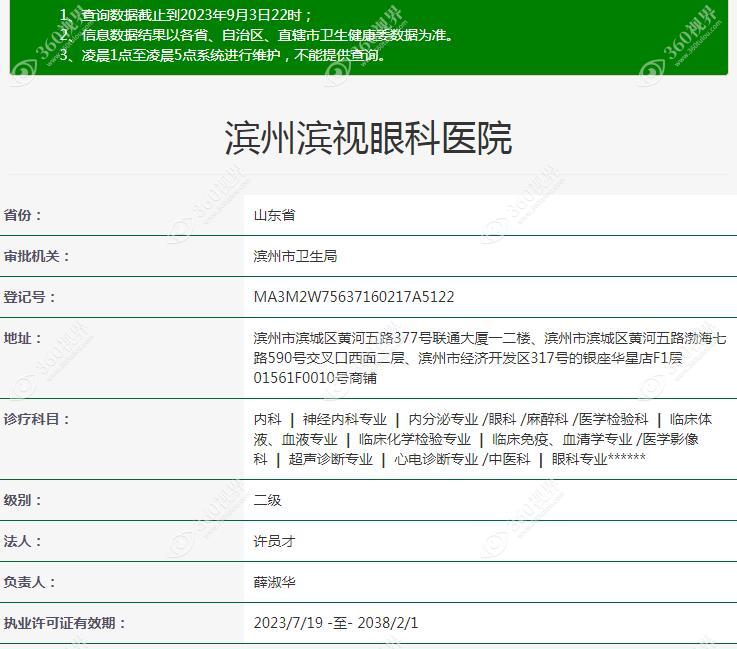Viewport: 737px width, 649px height.
Task: Select the 审批机关 field label
Action: click(37, 256)
